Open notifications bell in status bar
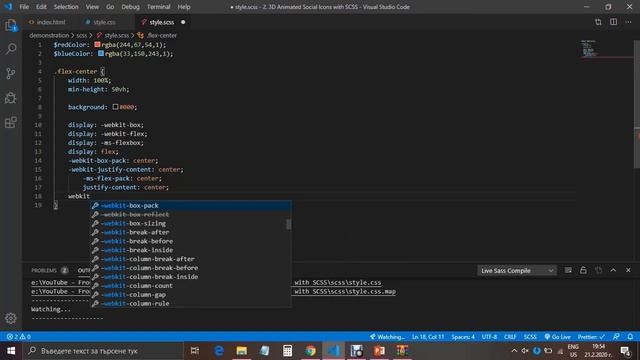The width and height of the screenshot is (640, 360). 630,337
